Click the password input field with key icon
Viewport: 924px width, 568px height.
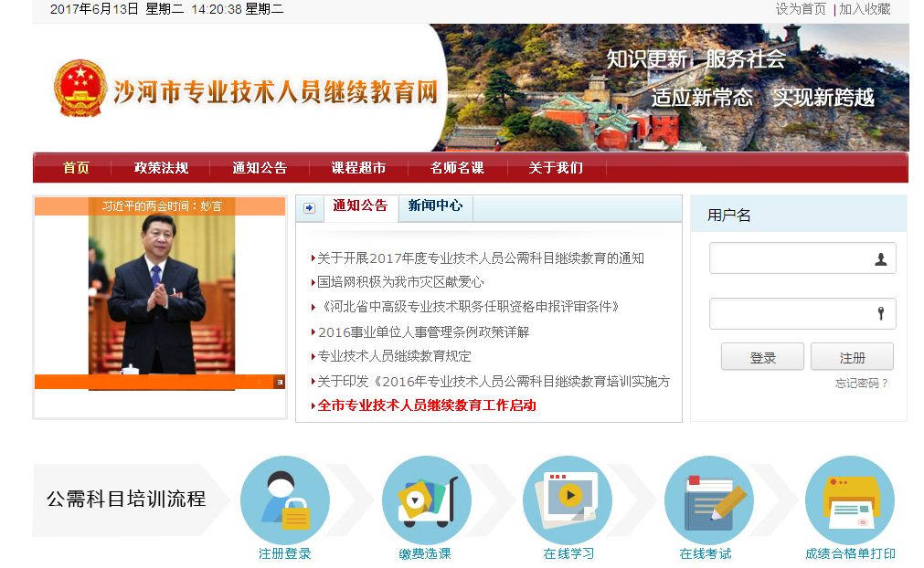click(x=791, y=314)
